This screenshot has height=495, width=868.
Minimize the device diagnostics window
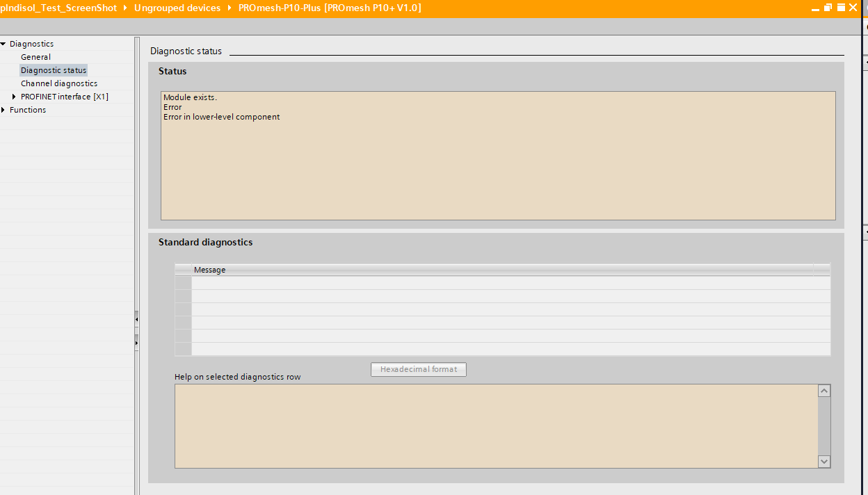(816, 8)
